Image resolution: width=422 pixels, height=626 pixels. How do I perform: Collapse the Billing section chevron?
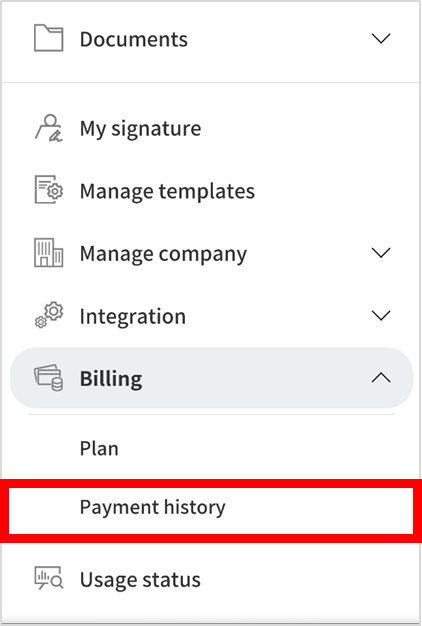tap(381, 377)
